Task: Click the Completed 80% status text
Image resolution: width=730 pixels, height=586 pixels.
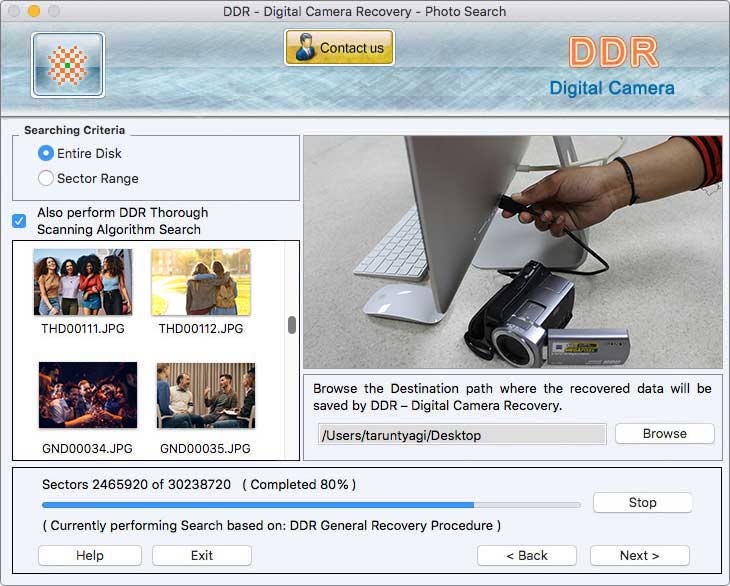Action: (299, 485)
